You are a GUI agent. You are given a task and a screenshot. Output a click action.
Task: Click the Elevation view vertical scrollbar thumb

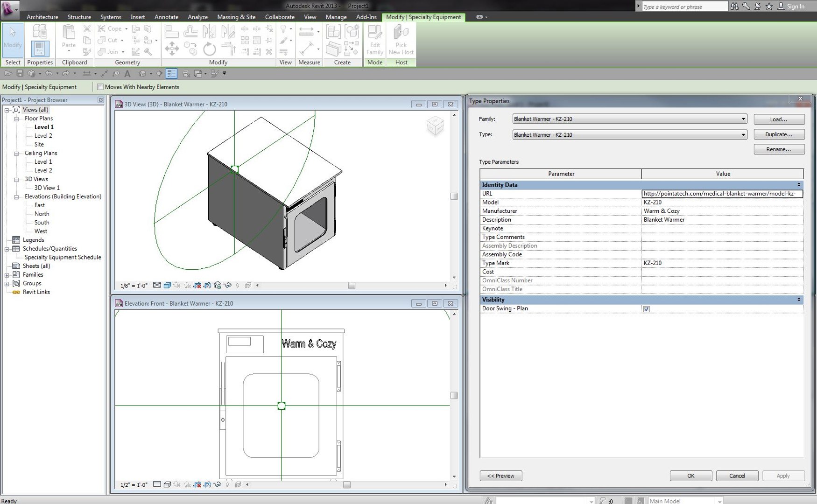(x=454, y=396)
